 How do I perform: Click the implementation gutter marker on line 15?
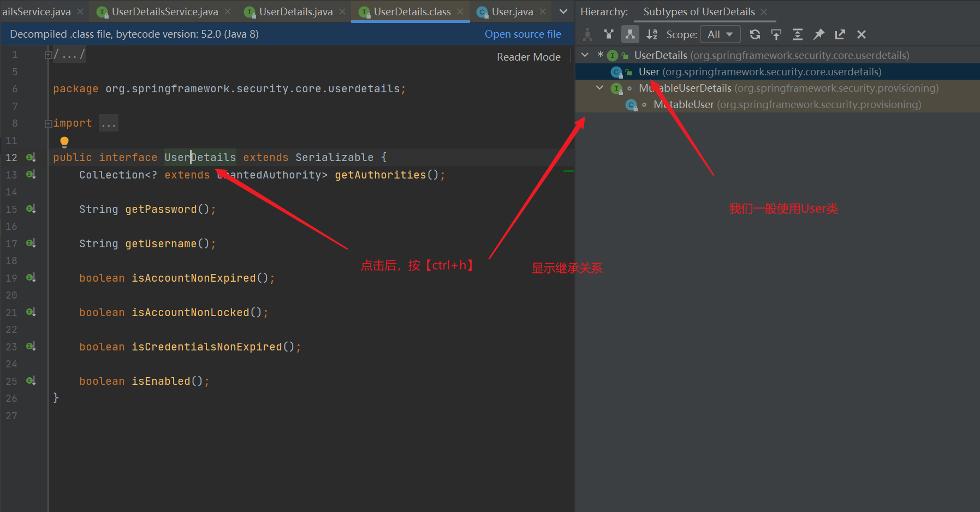point(31,209)
